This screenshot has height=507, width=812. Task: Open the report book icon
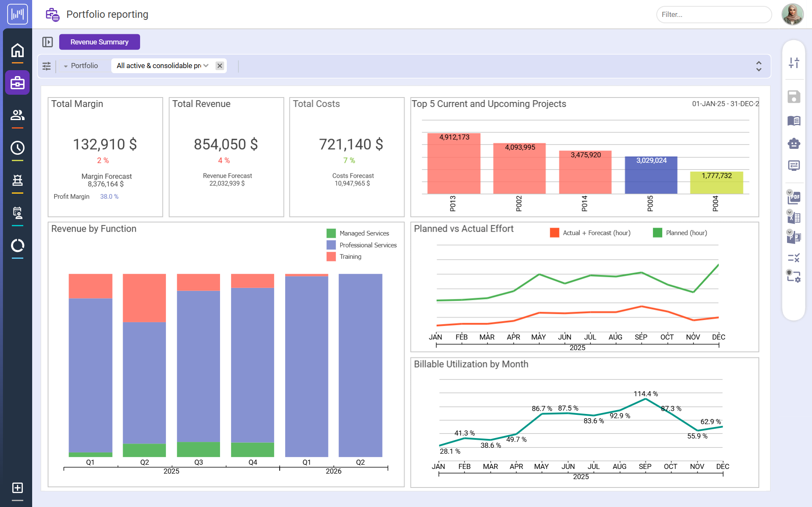point(794,121)
